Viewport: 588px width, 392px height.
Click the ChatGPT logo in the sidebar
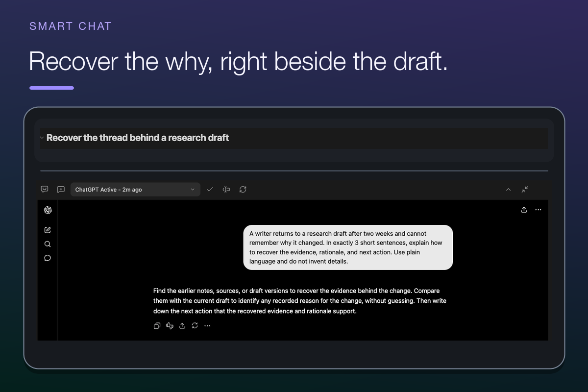point(48,210)
